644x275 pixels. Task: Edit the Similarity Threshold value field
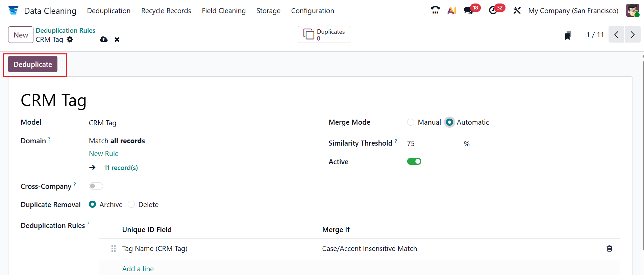coord(432,144)
